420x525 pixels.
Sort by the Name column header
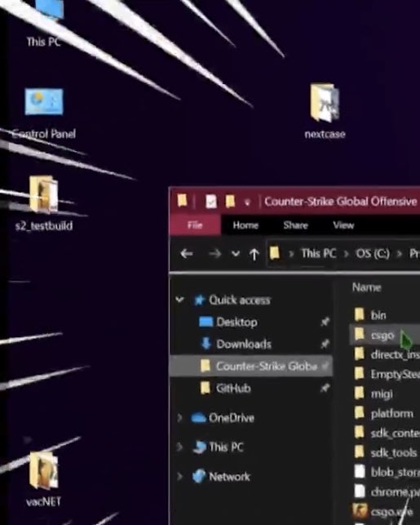[366, 287]
